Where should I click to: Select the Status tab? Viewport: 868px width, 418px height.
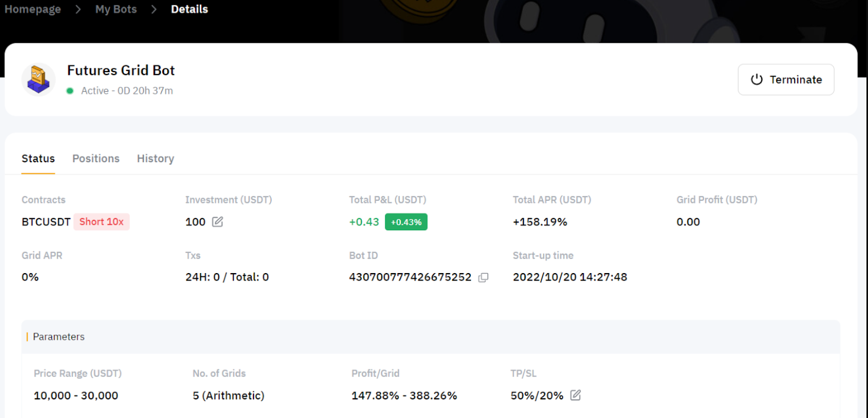point(38,159)
